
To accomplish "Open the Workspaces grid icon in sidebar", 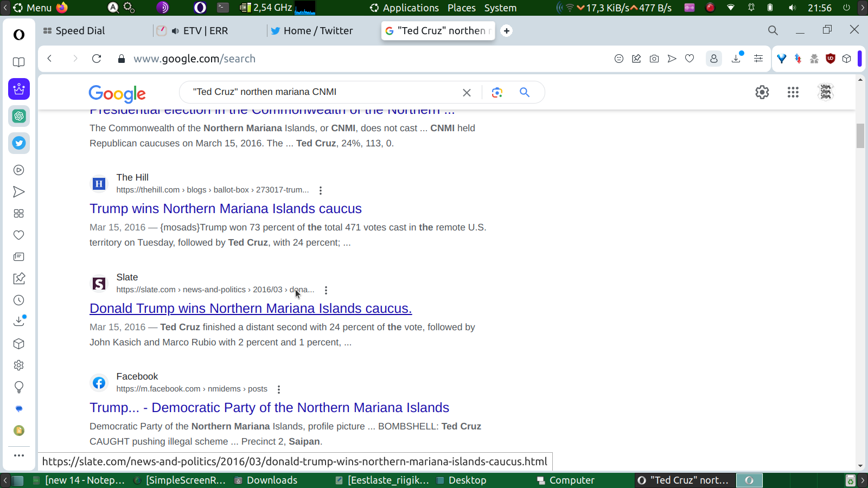I will pyautogui.click(x=19, y=214).
